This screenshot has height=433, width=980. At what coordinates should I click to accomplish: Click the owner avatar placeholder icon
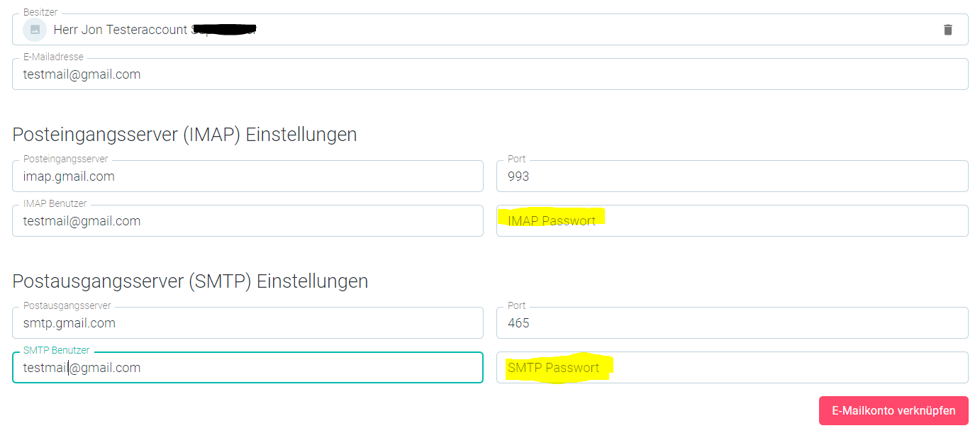[x=35, y=30]
